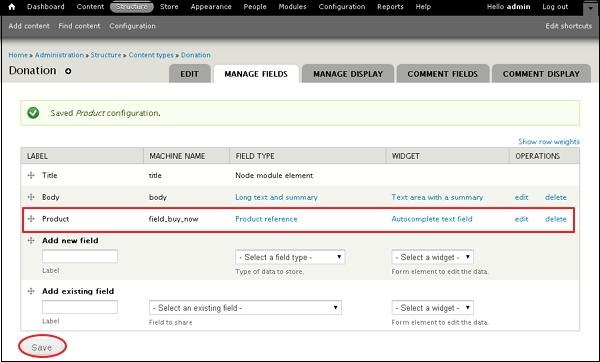600x362 pixels.
Task: Click edit link in Body row
Action: 522,197
